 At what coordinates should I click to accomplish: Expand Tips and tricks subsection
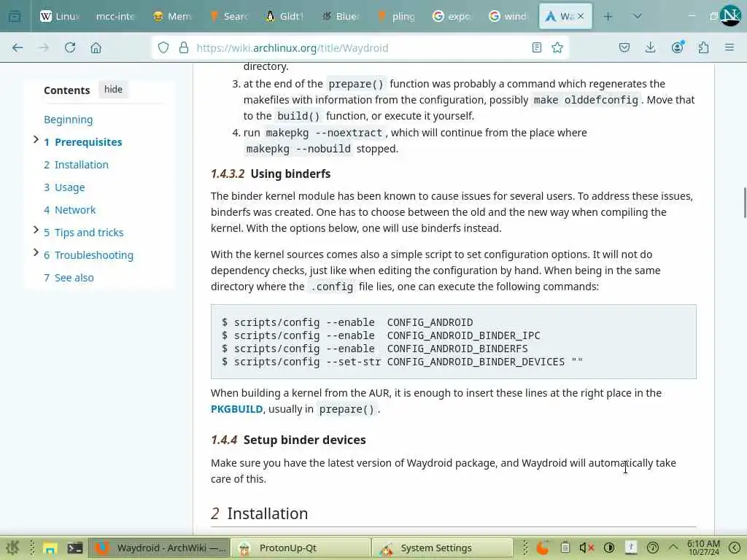36,230
